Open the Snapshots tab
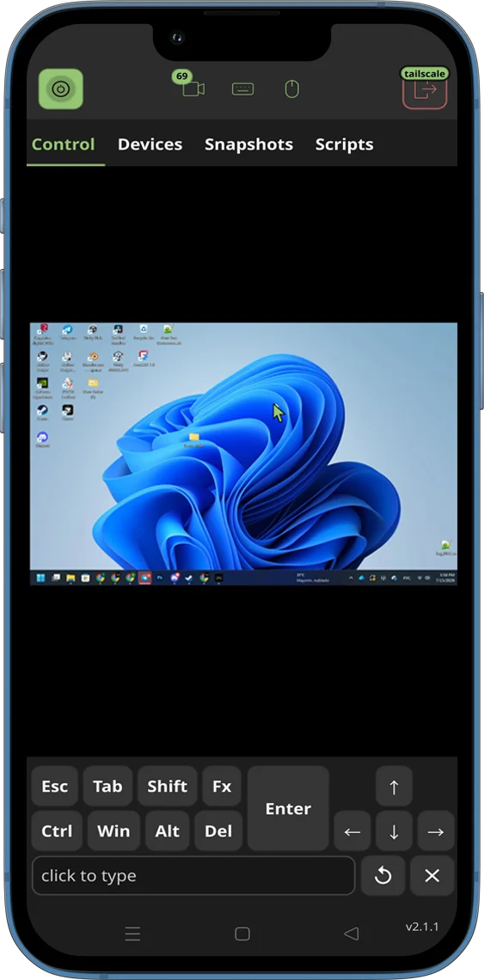Viewport: 484px width, 980px height. [249, 144]
